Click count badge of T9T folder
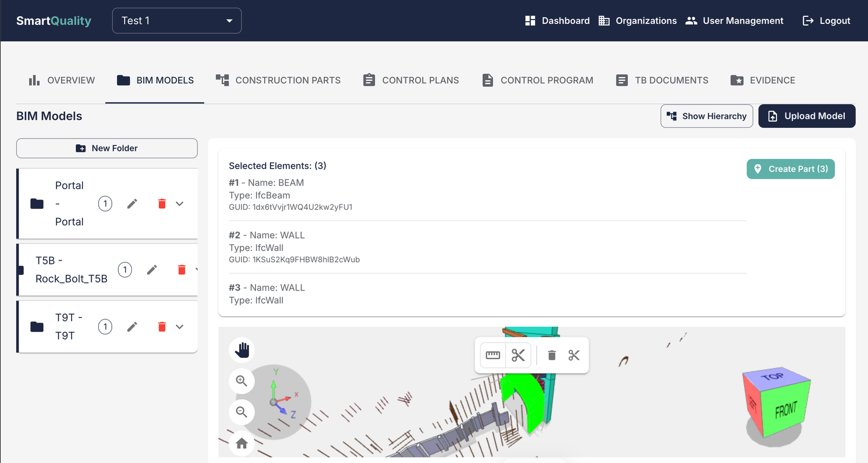The width and height of the screenshot is (868, 463). pos(105,326)
